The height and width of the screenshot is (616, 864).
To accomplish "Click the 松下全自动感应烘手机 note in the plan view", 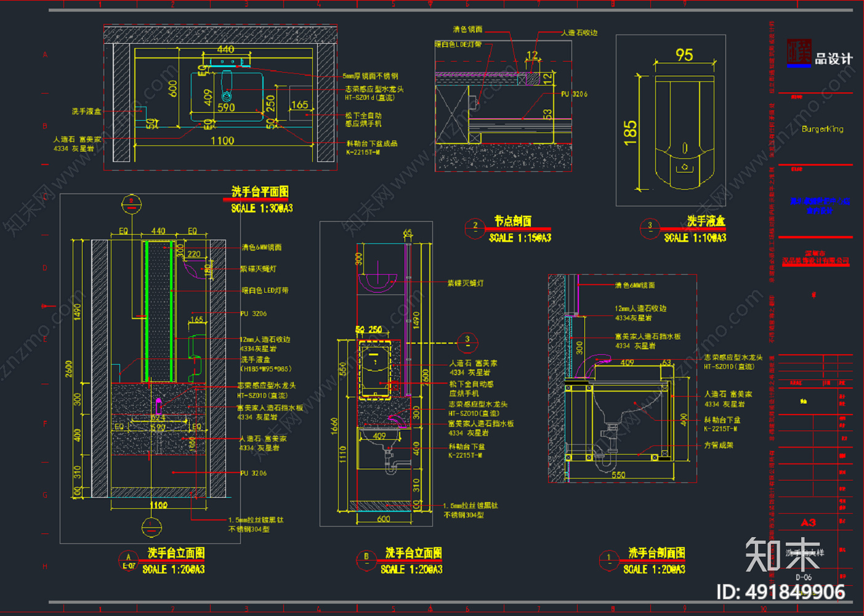I will coord(363,120).
